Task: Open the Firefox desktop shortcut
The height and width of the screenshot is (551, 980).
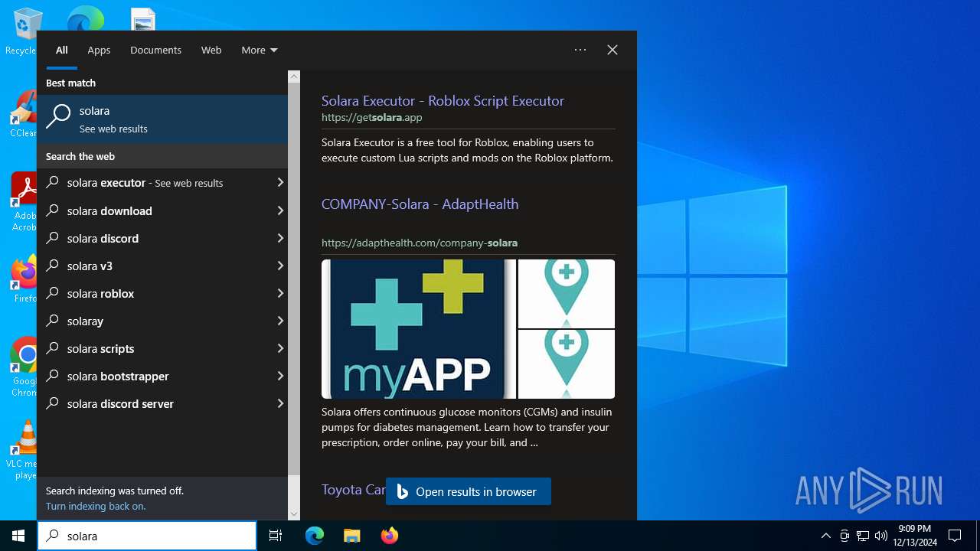Action: tap(24, 279)
